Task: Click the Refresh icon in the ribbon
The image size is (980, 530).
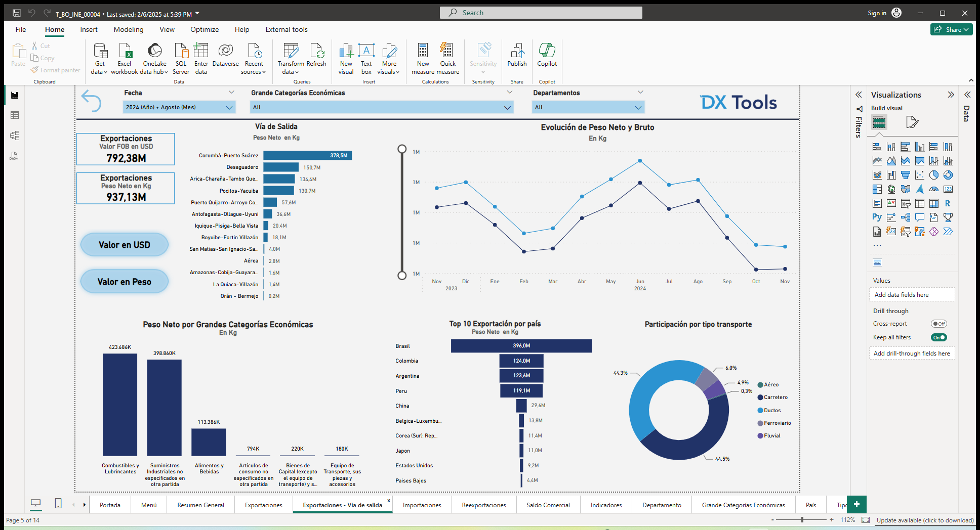Action: pos(317,56)
